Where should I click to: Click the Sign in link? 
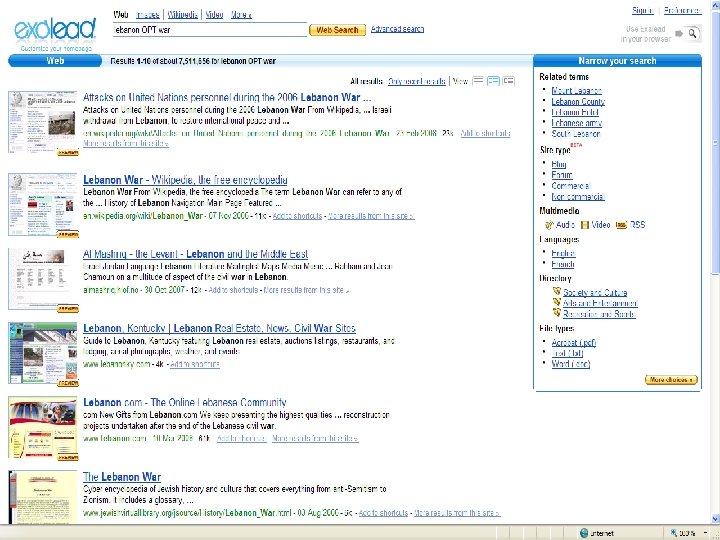(x=642, y=10)
